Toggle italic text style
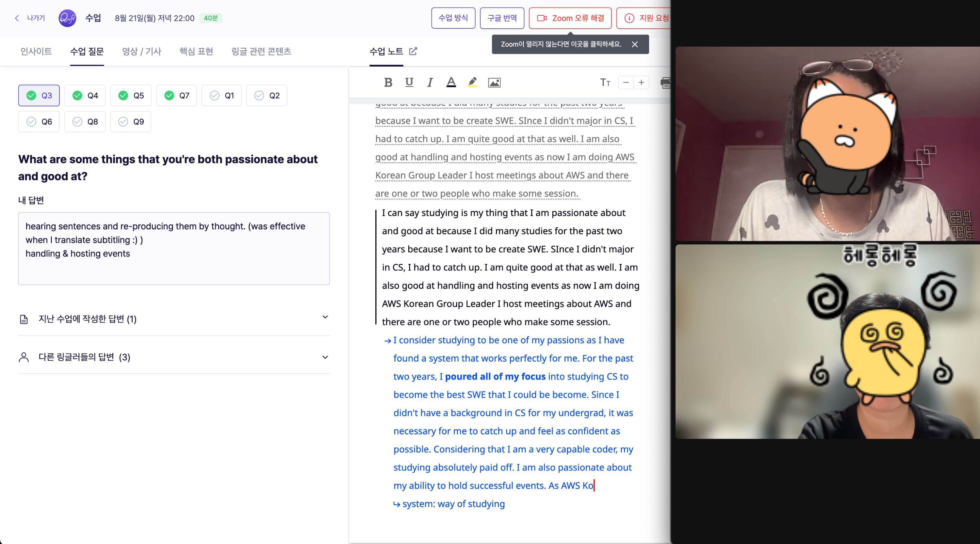Viewport: 980px width, 544px height. coord(430,83)
